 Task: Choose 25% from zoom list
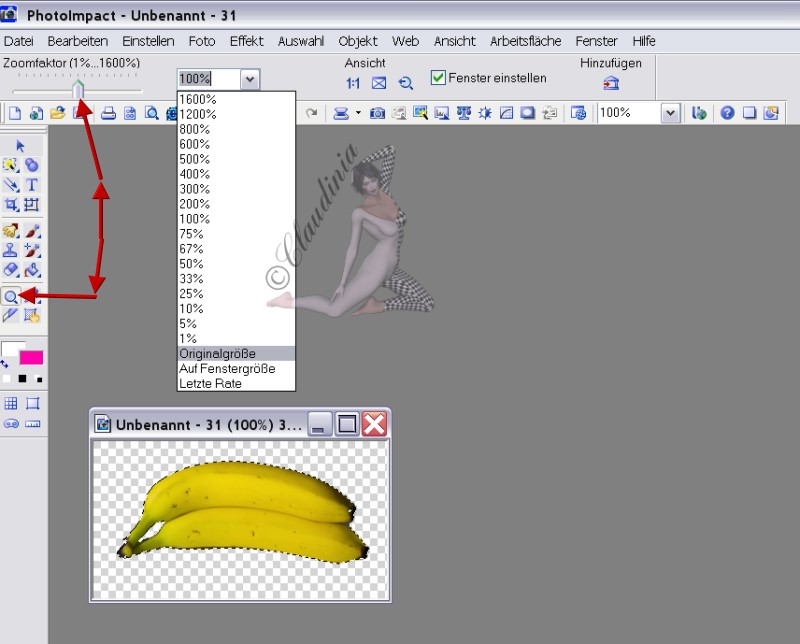[236, 293]
